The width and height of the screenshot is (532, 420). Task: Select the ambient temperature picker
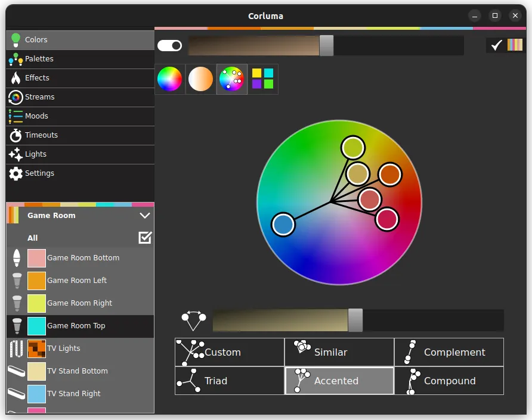(200, 79)
